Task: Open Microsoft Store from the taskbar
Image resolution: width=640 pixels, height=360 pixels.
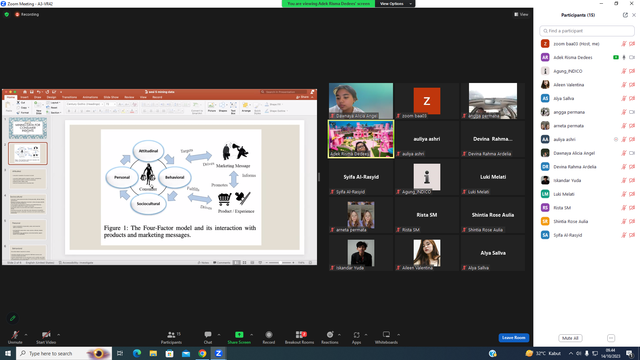Action: pos(169,353)
